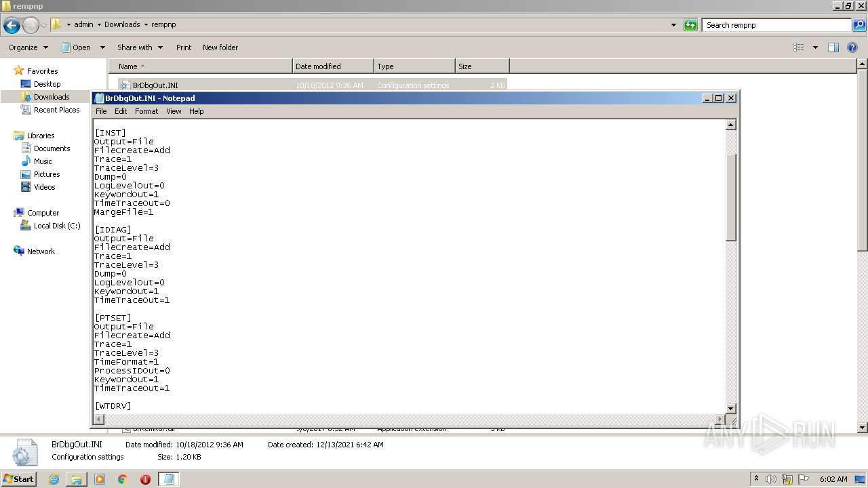Open the Opera taskbar icon

pos(145,479)
